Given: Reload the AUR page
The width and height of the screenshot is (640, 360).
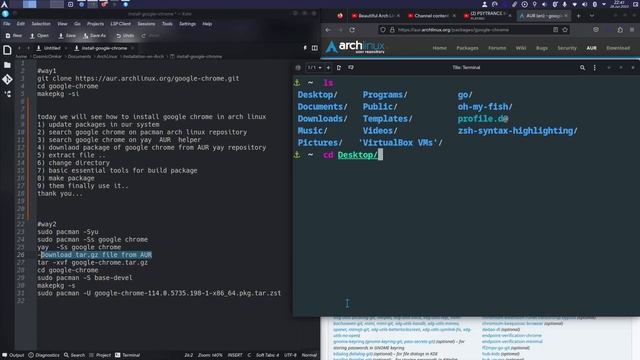Looking at the screenshot, I should click(352, 30).
